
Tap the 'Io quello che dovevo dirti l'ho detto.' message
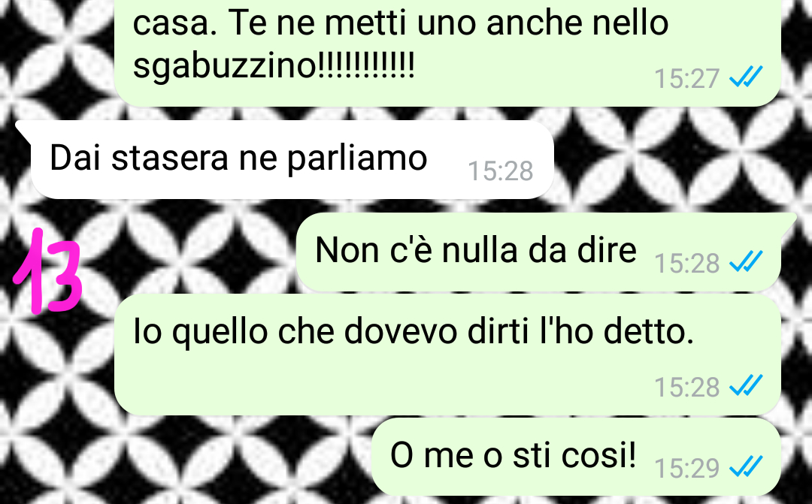click(447, 355)
